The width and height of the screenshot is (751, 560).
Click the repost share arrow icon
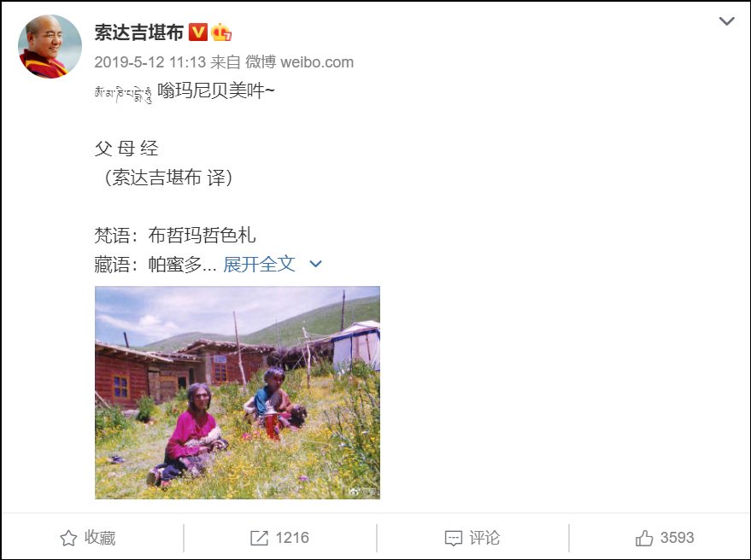(259, 538)
